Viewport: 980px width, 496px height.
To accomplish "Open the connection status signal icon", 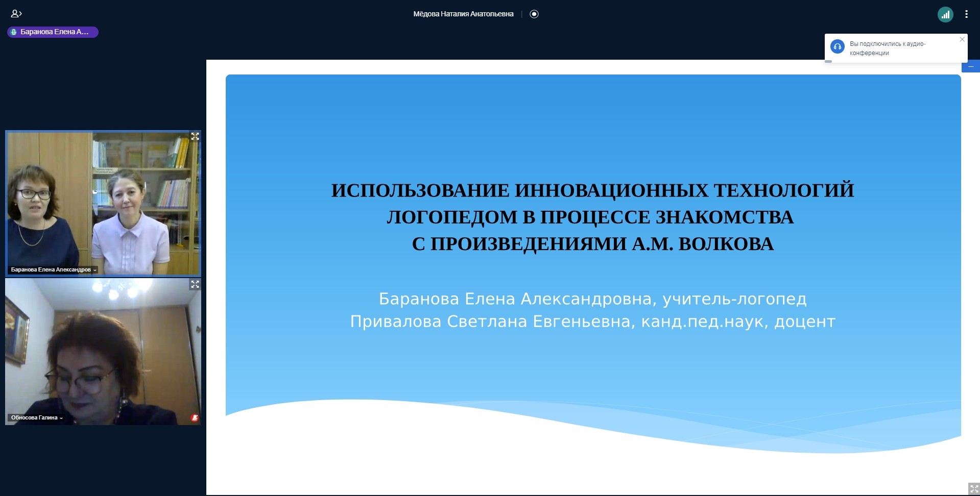I will tap(945, 15).
